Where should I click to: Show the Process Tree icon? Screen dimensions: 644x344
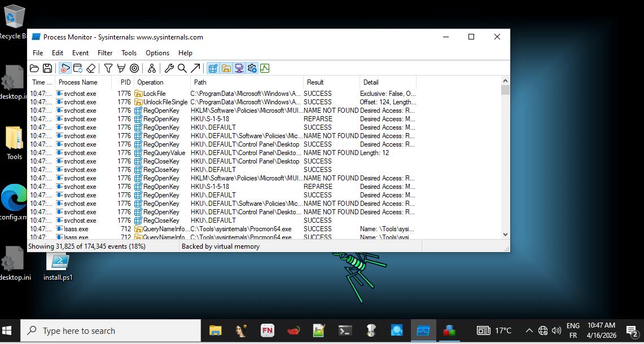[152, 68]
